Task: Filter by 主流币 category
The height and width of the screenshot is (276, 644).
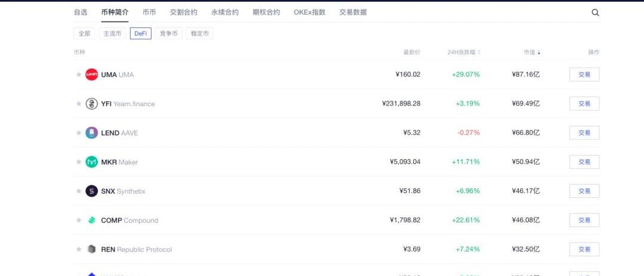Action: (x=113, y=33)
